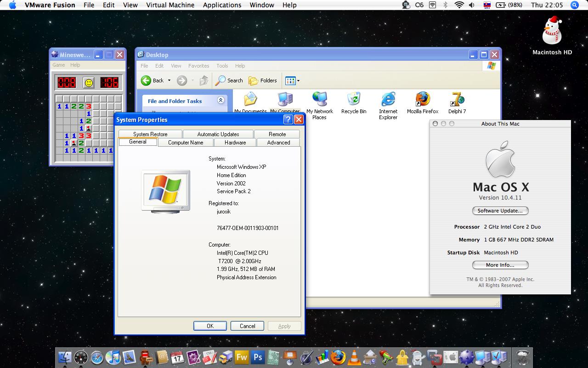
Task: Open Trash in the Dock
Action: [523, 357]
